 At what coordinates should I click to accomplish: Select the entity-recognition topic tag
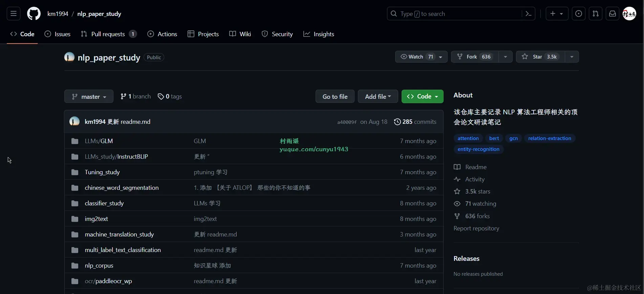(x=478, y=149)
